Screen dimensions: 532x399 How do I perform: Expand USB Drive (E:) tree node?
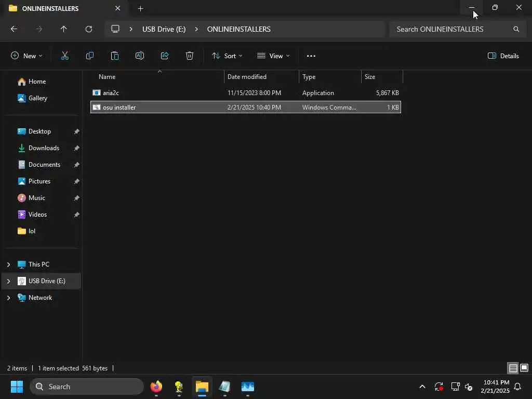click(x=8, y=281)
